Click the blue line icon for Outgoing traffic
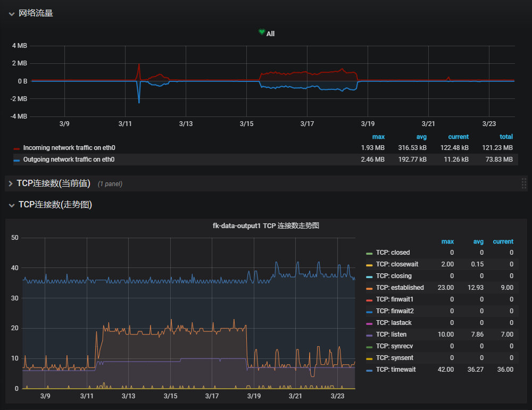Viewport: 532px width, 410px height. click(16, 160)
